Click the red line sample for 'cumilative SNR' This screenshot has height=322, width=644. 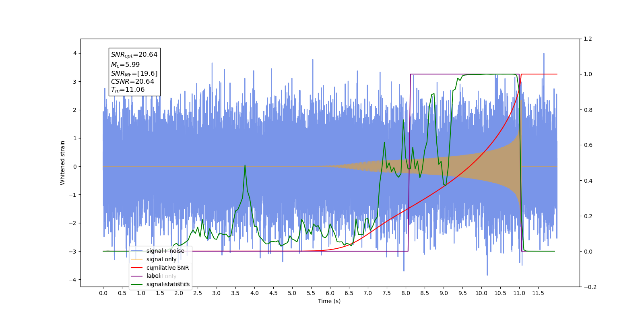[137, 268]
